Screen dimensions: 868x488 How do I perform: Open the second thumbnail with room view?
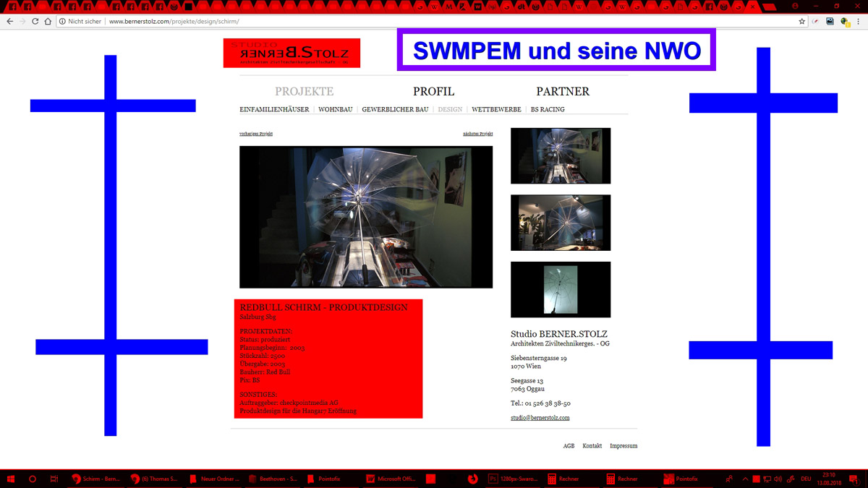coord(561,223)
